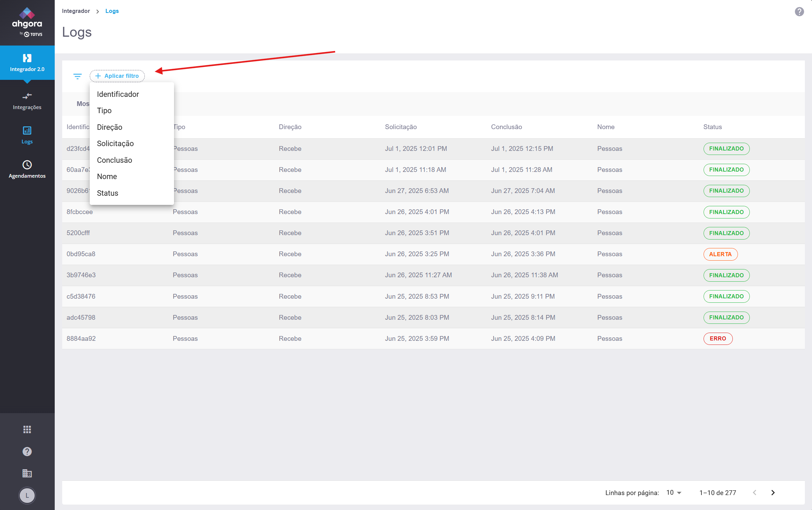This screenshot has height=510, width=812.
Task: Open Agendamentos clock icon
Action: click(x=27, y=165)
